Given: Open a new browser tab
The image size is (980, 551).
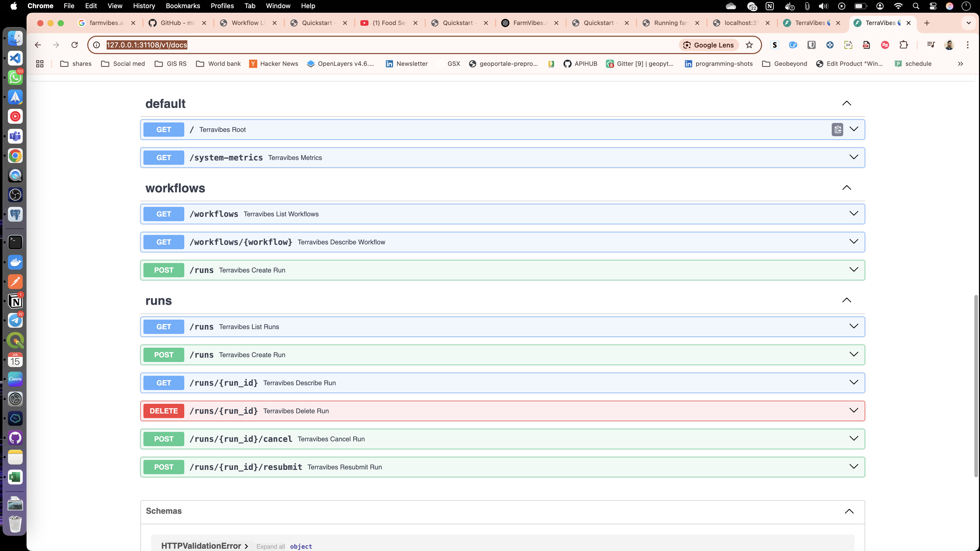Looking at the screenshot, I should (927, 23).
